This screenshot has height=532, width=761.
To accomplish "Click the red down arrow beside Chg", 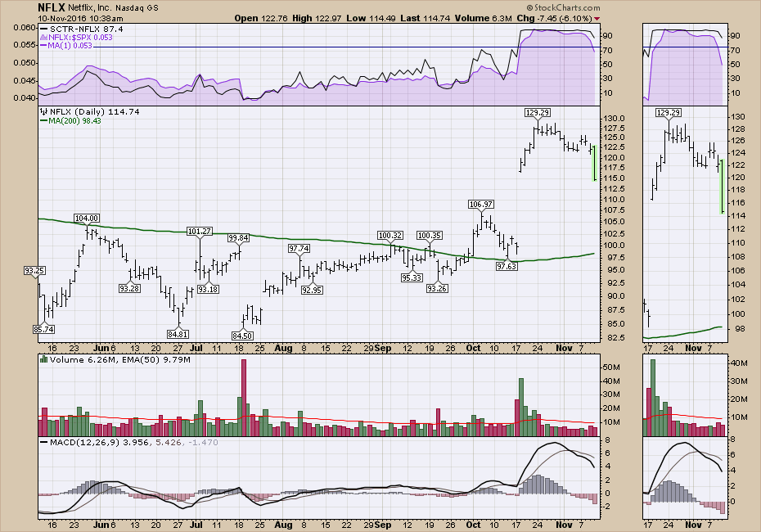I will [597, 19].
